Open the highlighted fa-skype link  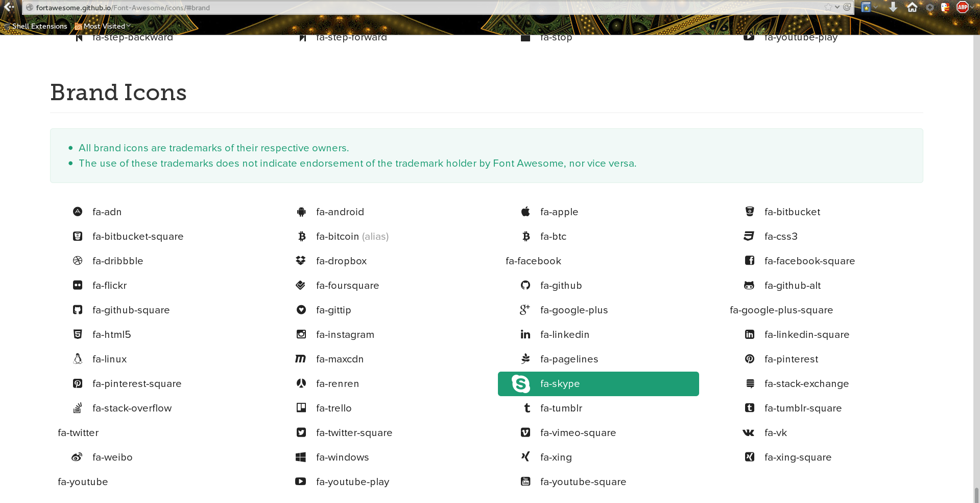click(599, 384)
